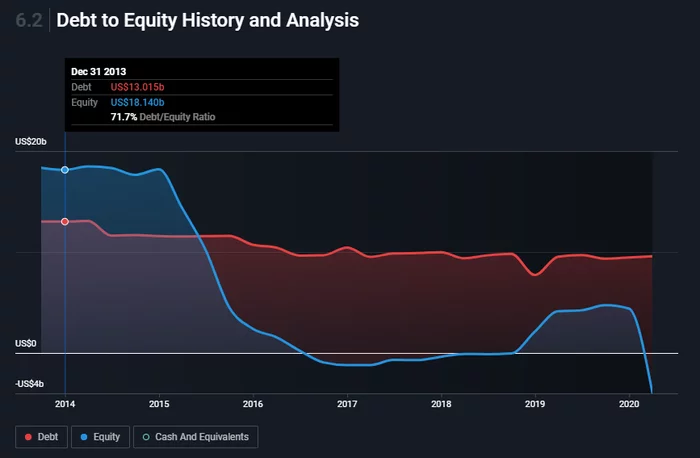Click the red Debt data point marker
Viewport: 700px width, 458px height.
tap(65, 221)
